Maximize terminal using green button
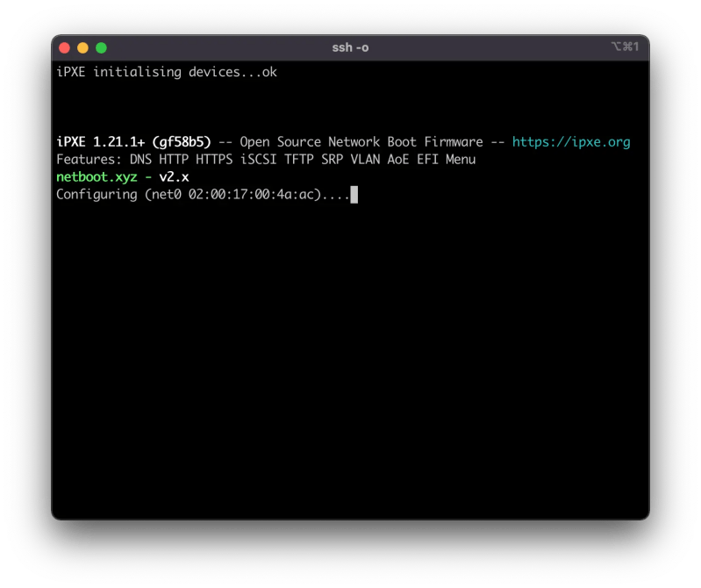The height and width of the screenshot is (588, 701). [102, 48]
